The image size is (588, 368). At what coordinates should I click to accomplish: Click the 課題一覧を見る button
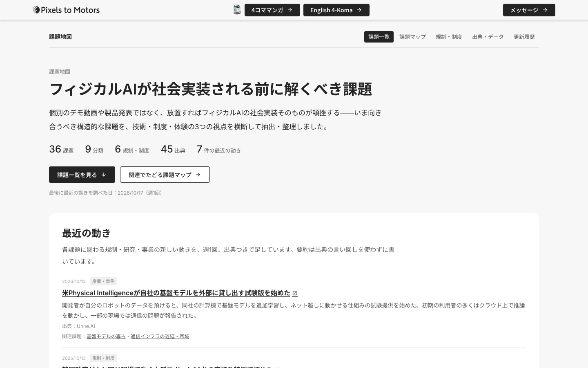82,175
